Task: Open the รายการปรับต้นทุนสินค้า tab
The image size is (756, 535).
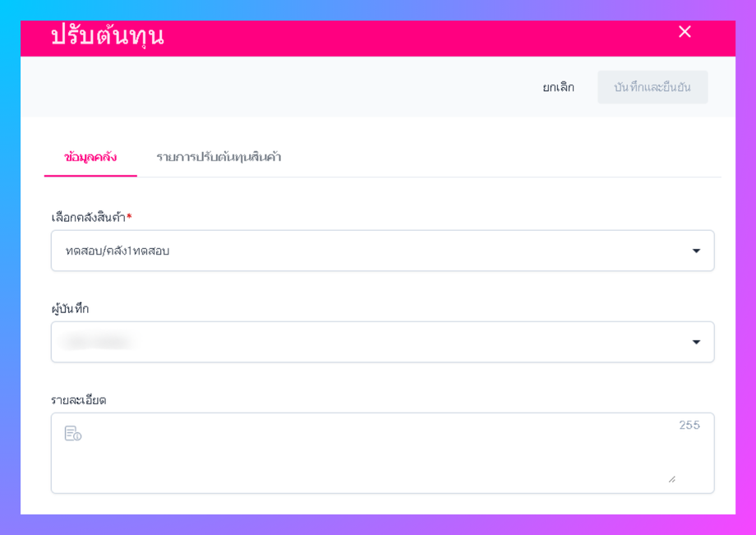Action: click(219, 157)
